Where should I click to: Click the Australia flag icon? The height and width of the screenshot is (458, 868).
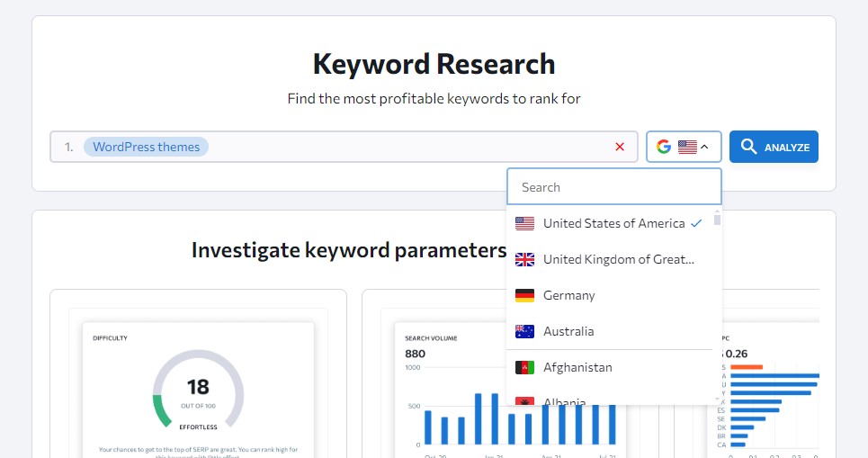point(524,331)
